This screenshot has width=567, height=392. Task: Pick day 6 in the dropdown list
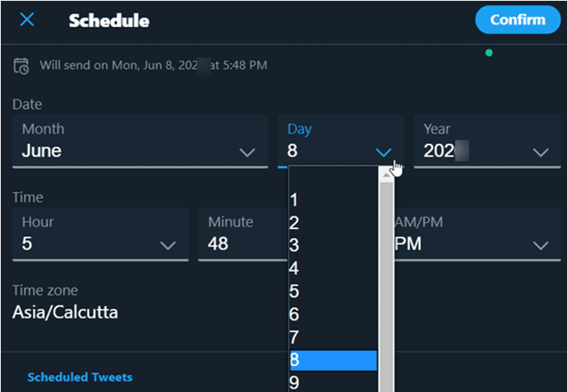[x=333, y=314]
